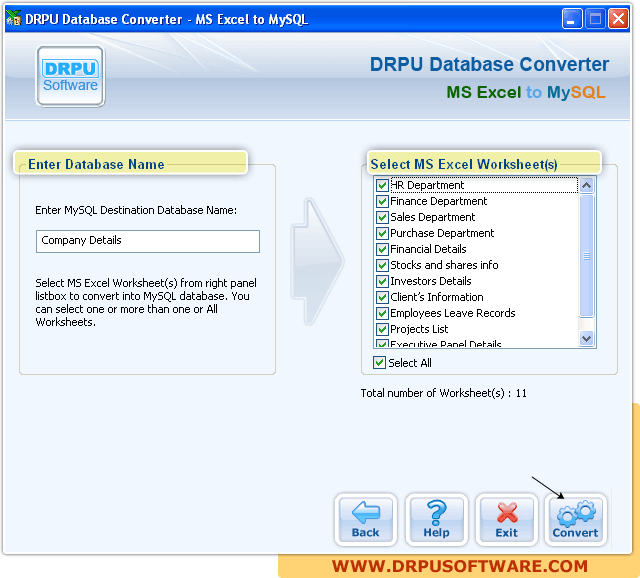Screen dimensions: 640x578
Task: Click the Convert gears button
Action: pos(576,519)
